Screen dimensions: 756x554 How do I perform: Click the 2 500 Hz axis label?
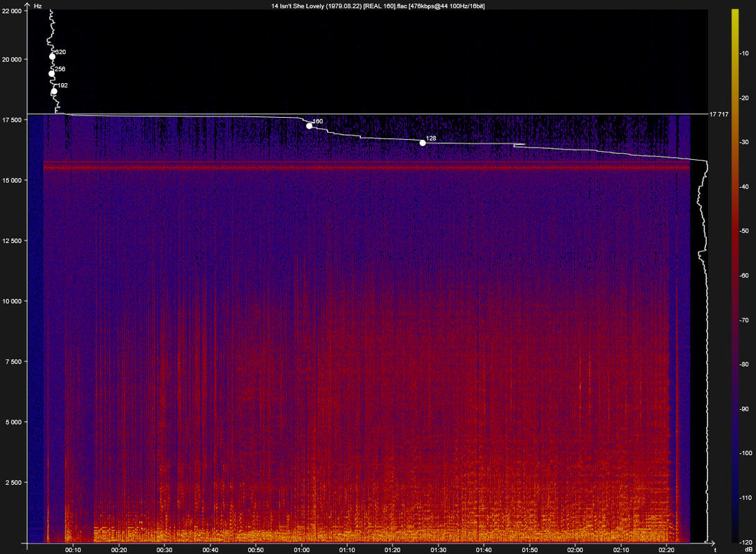click(x=14, y=483)
